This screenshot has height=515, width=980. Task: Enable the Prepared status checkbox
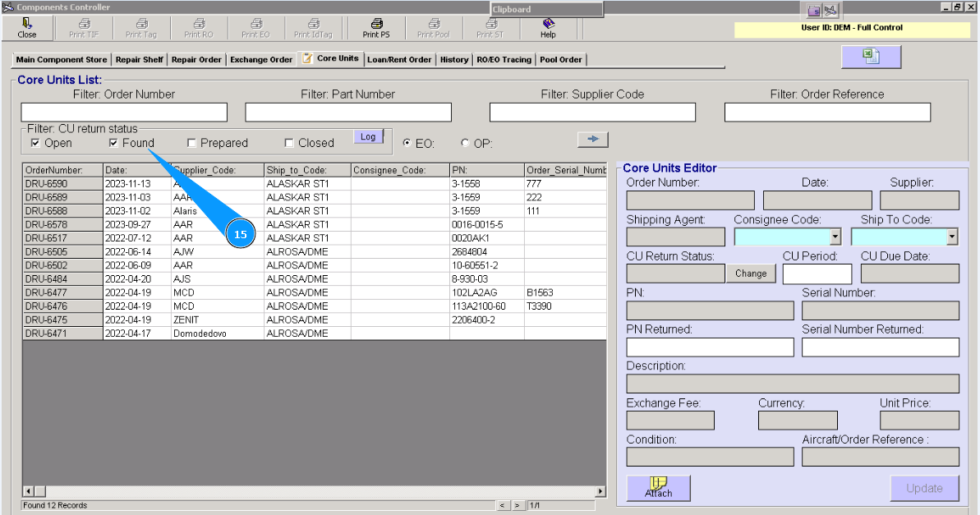coord(192,144)
